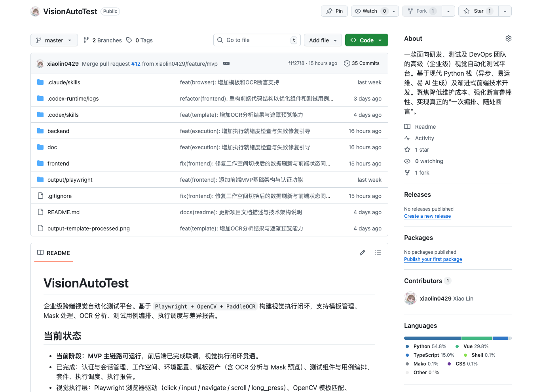543x392 pixels.
Task: Expand the Add file dropdown
Action: (x=323, y=40)
